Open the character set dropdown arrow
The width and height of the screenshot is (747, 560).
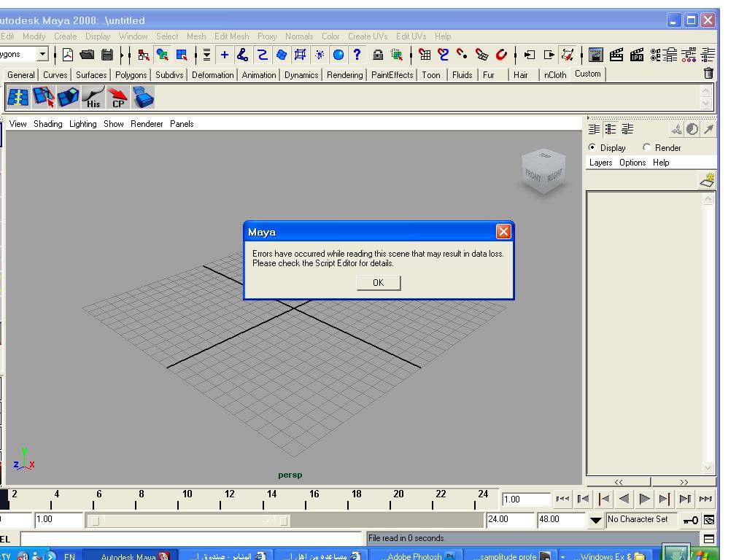click(595, 520)
